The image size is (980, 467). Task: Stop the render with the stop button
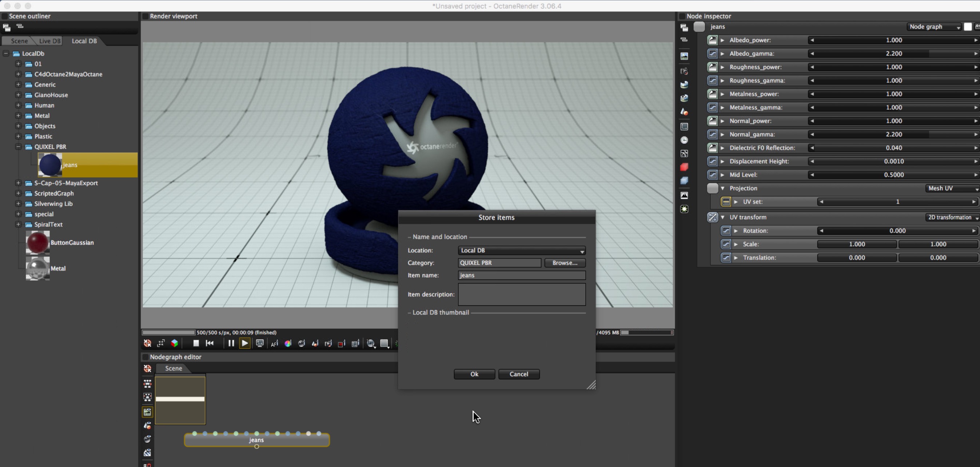click(x=196, y=343)
